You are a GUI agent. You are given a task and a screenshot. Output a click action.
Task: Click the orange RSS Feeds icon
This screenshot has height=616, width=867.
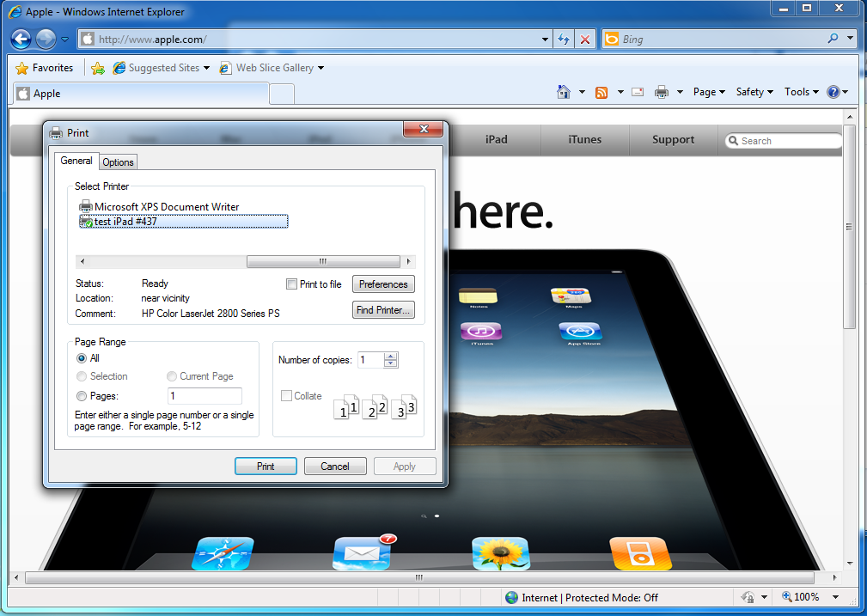click(x=601, y=92)
